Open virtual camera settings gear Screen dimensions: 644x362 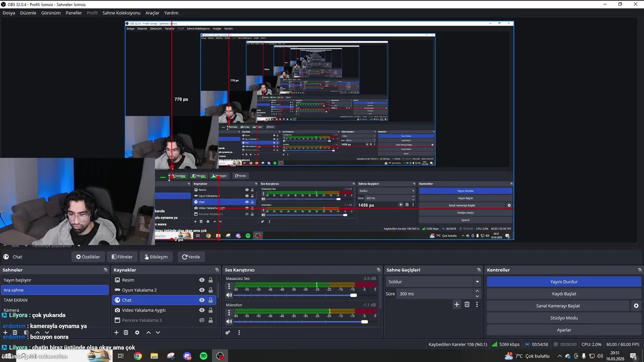coord(636,306)
